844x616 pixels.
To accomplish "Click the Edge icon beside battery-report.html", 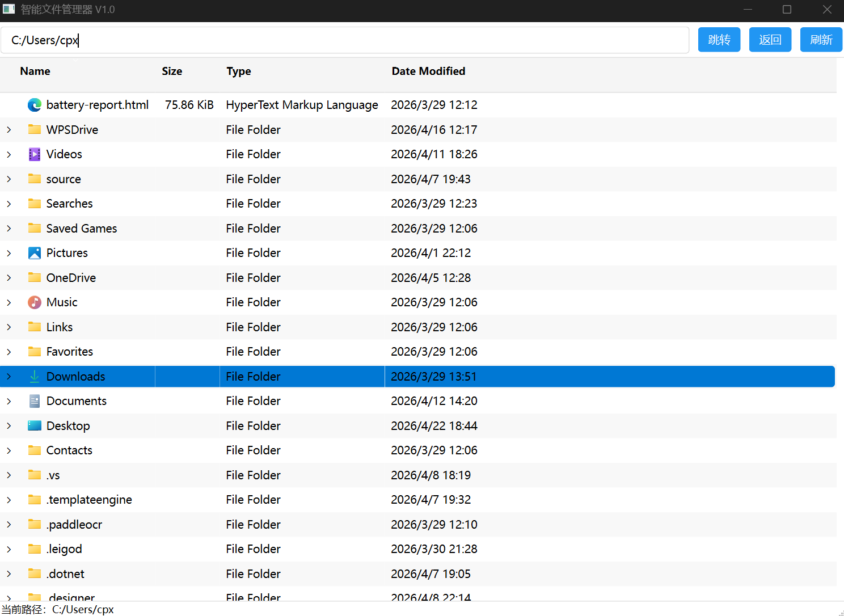I will (35, 105).
